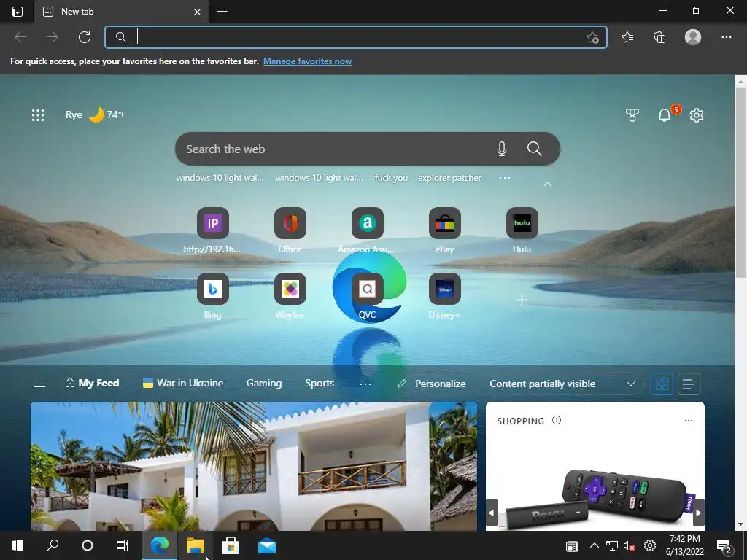The image size is (747, 560).
Task: Go to previous shopping item arrow
Action: click(x=492, y=513)
